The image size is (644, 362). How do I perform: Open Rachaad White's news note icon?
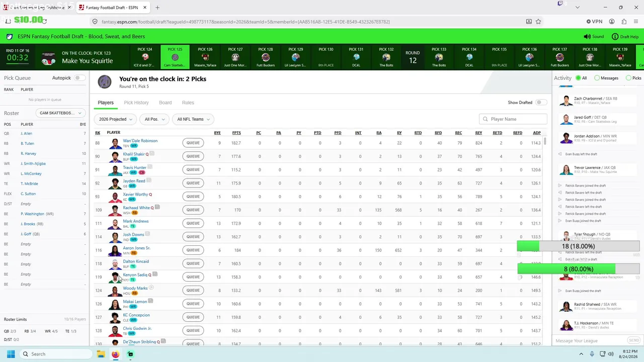coord(157,208)
